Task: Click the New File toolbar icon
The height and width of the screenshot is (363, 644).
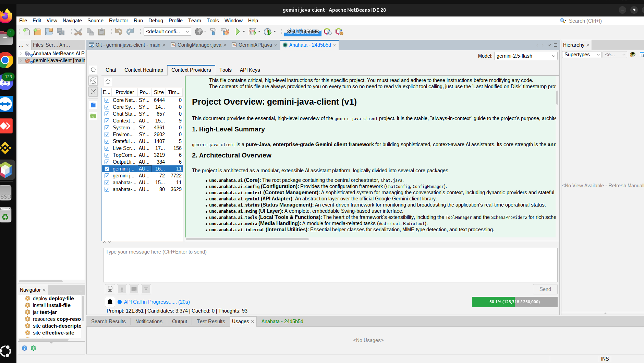Action: (x=26, y=32)
